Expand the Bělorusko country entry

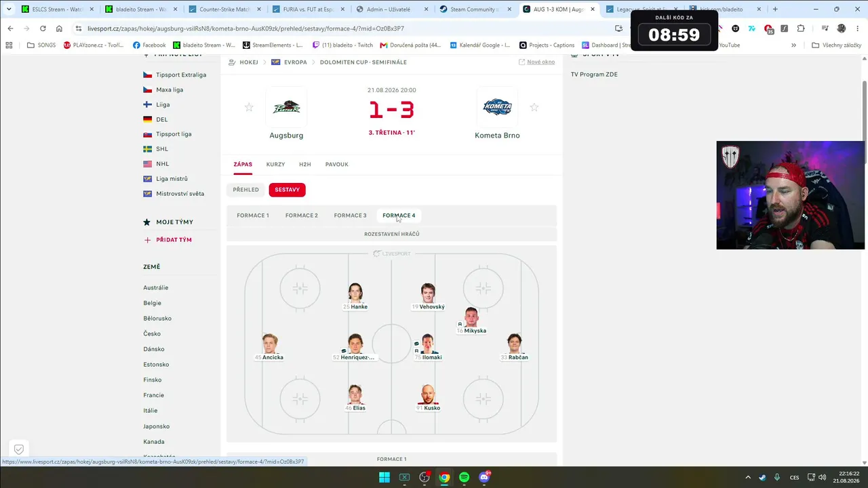pyautogui.click(x=157, y=319)
